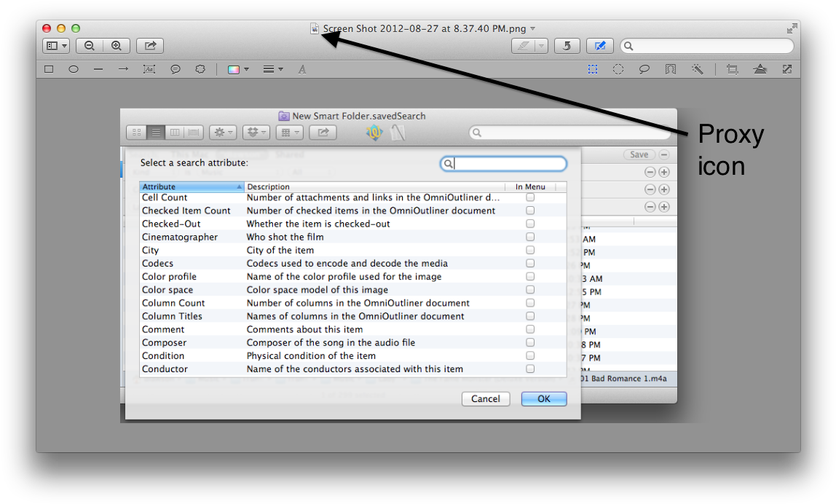Check In Menu for the City attribute
The height and width of the screenshot is (504, 836).
[530, 250]
